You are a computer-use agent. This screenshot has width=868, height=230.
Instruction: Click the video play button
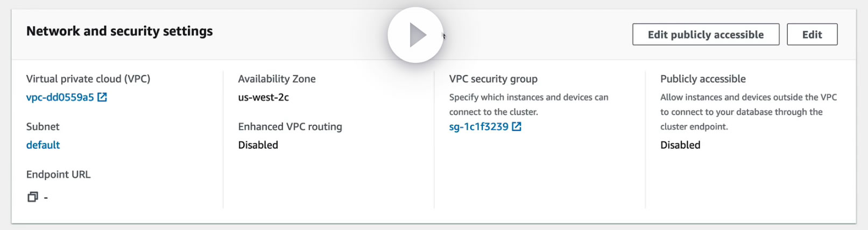(415, 35)
